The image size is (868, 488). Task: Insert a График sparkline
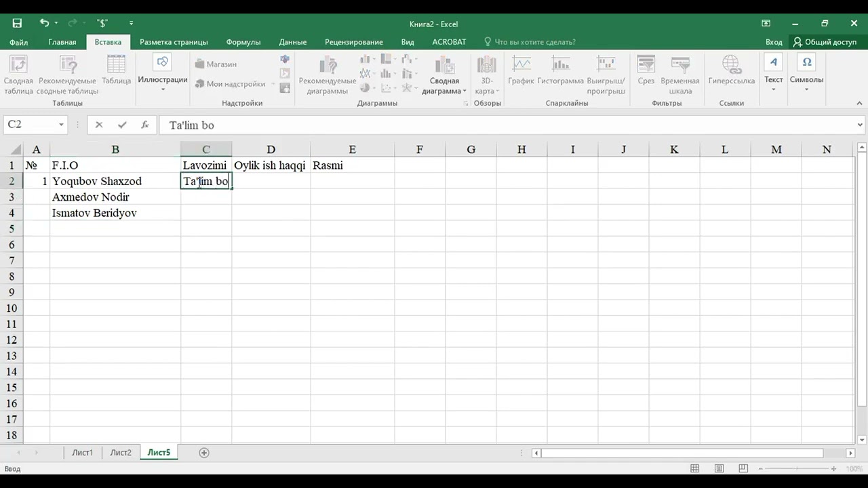[x=521, y=70]
